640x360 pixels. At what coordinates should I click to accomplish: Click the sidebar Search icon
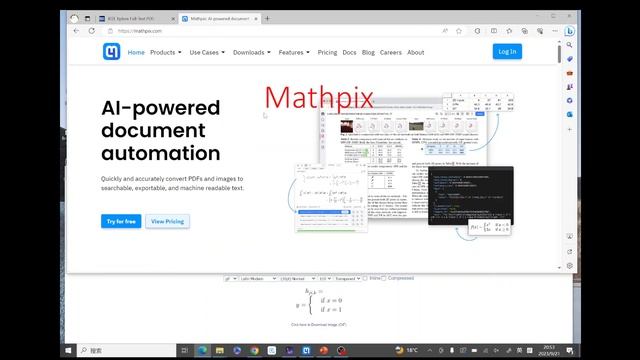(x=570, y=45)
